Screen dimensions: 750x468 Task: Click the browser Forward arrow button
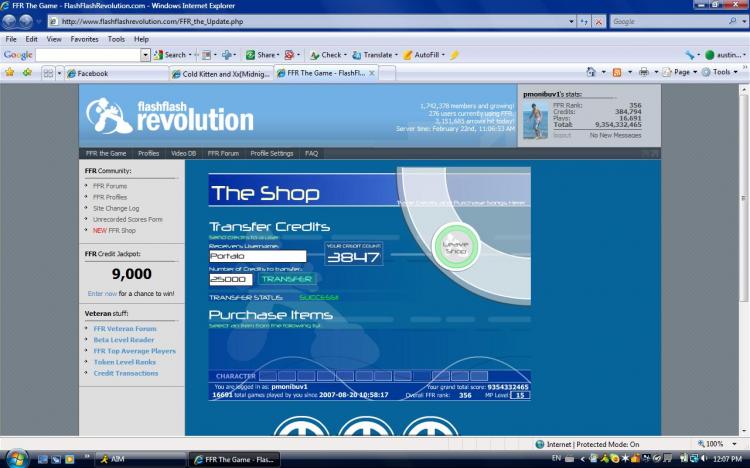26,22
